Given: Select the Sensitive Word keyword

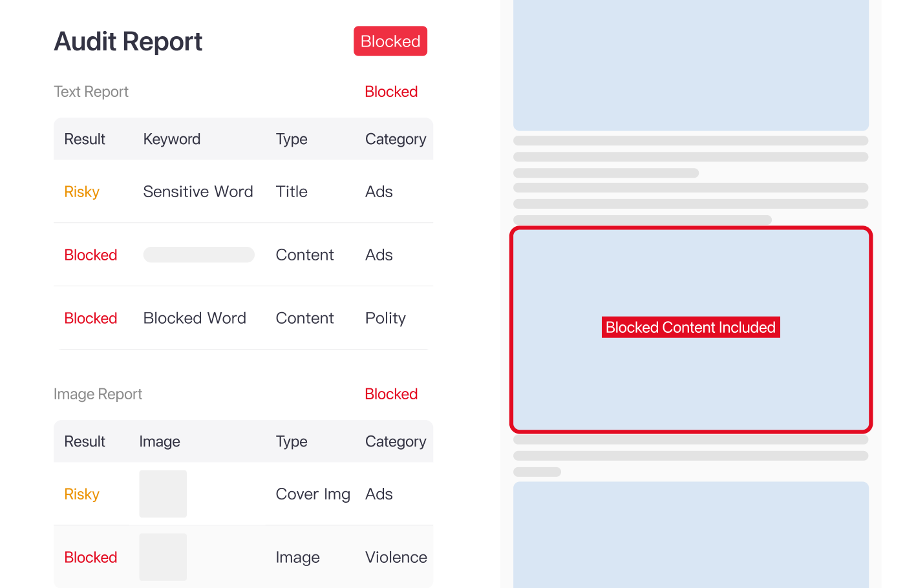Looking at the screenshot, I should [x=198, y=192].
